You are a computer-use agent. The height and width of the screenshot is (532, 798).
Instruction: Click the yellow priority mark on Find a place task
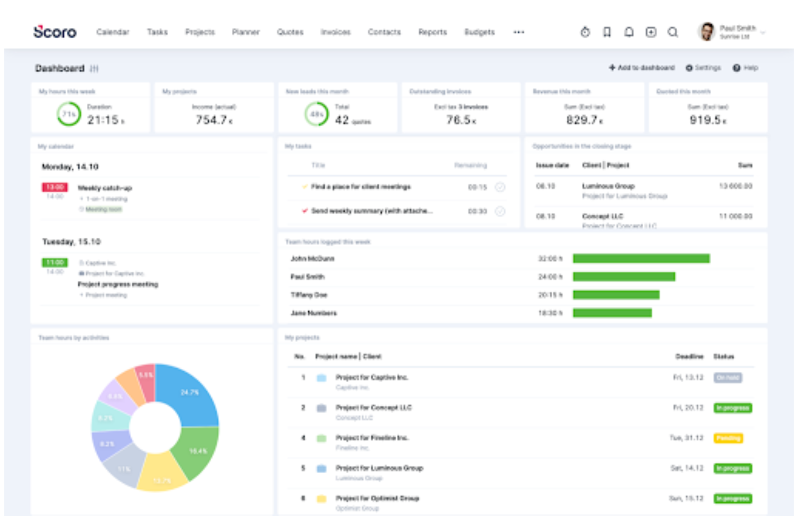[x=305, y=186]
